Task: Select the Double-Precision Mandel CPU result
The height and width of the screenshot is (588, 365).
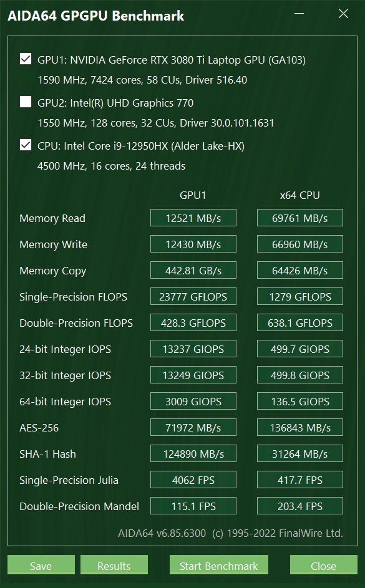Action: click(299, 506)
